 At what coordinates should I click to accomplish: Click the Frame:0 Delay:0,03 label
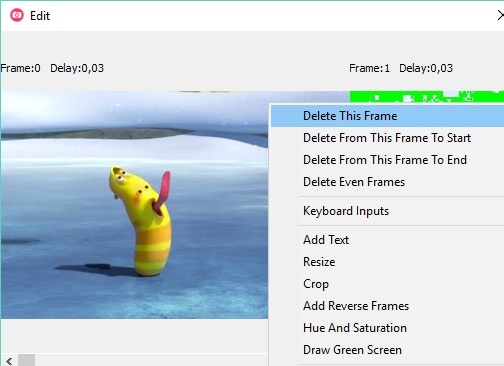click(52, 68)
